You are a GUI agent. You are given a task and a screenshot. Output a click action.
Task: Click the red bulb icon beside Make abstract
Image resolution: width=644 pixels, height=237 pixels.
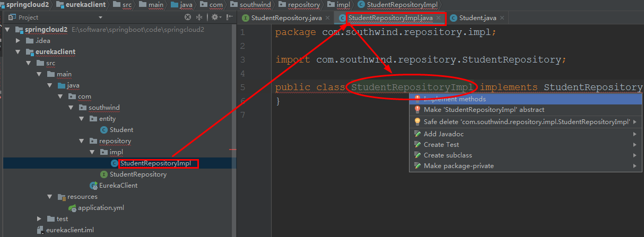pyautogui.click(x=417, y=110)
